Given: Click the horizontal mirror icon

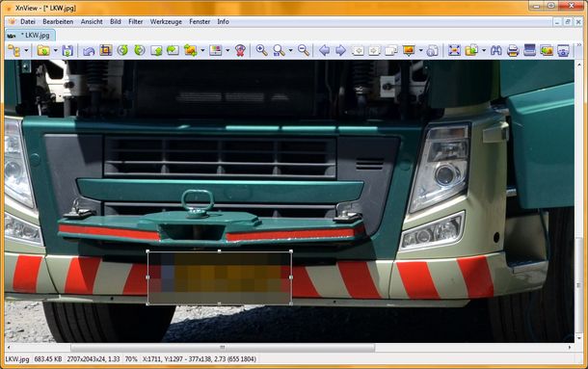Looking at the screenshot, I should point(173,50).
